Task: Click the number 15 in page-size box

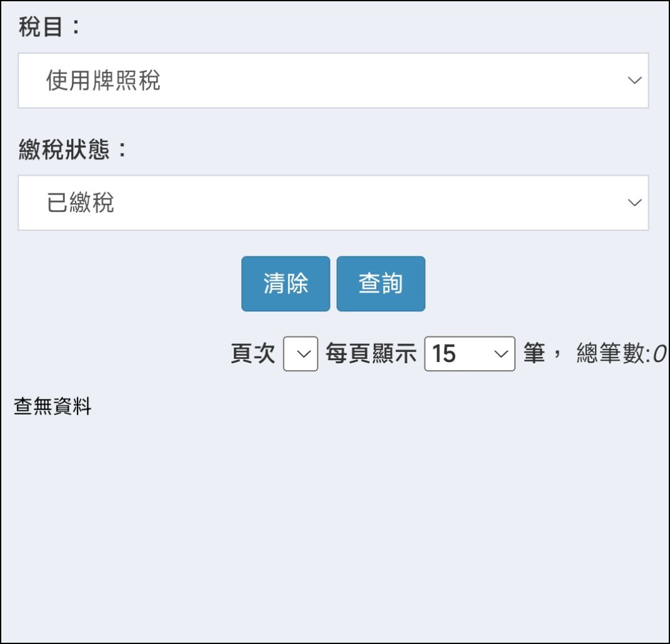Action: pyautogui.click(x=444, y=355)
